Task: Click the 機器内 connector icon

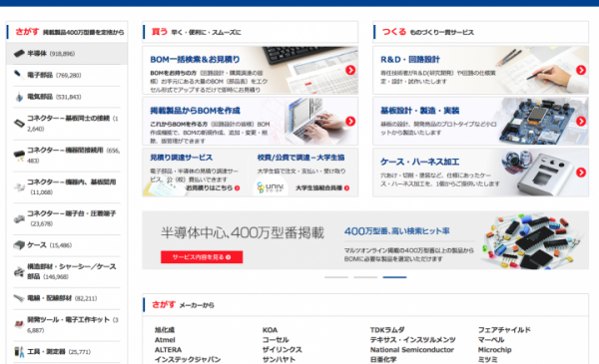Action: 19,186
